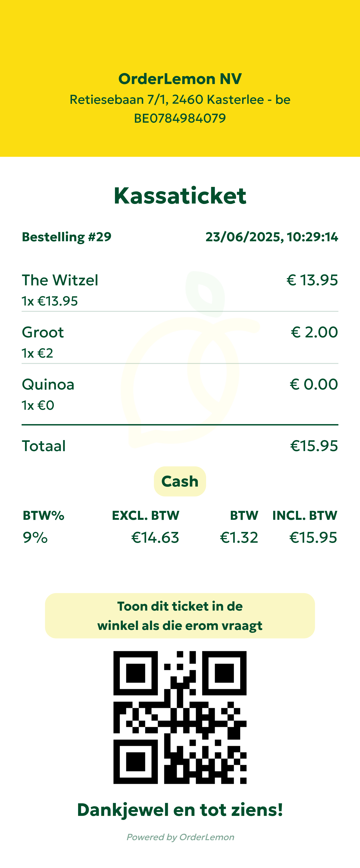Open the Powered by OrderLemon link
Viewport: 360px width, 868px height.
coord(180,837)
